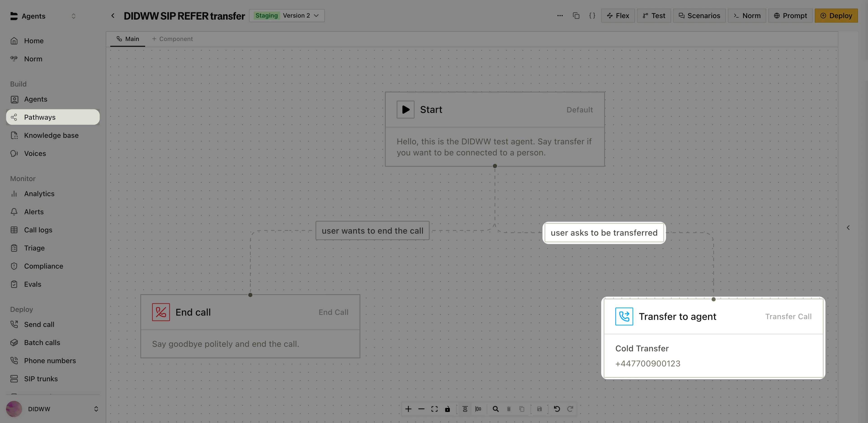Go back with the header arrow
The height and width of the screenshot is (423, 868).
point(113,16)
